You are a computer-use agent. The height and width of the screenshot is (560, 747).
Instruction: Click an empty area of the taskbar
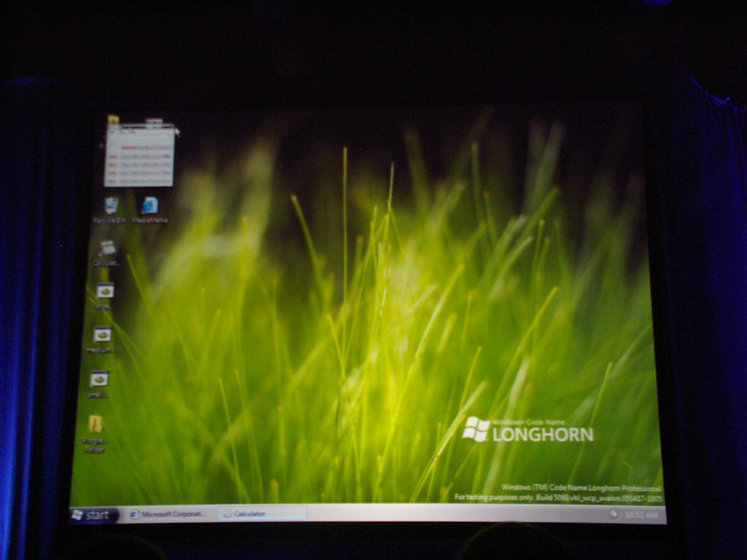(x=453, y=513)
